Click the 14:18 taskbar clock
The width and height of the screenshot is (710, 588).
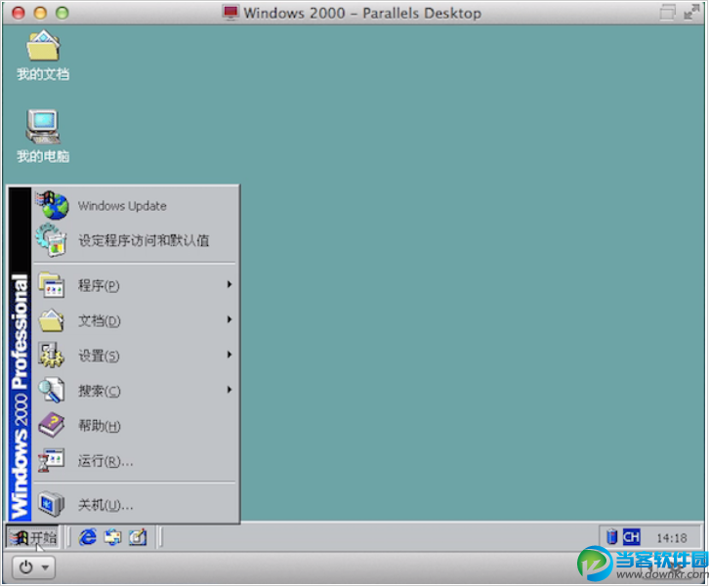pos(672,538)
